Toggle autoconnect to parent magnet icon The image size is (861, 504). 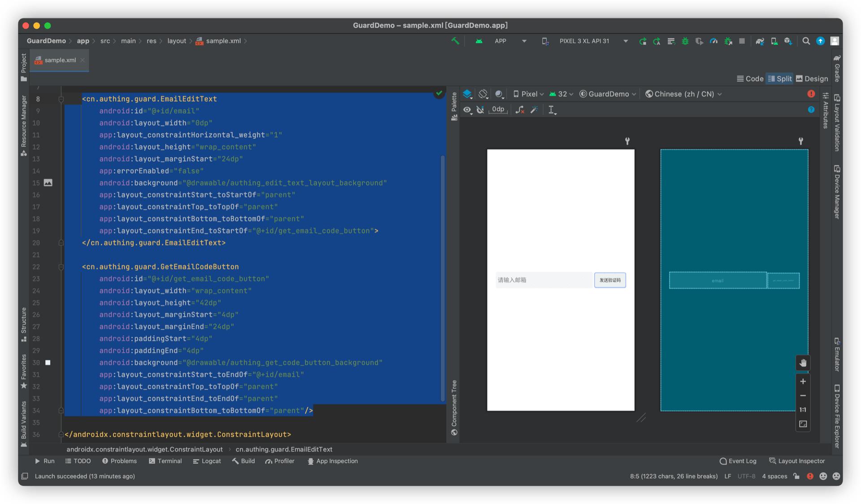[x=480, y=110]
